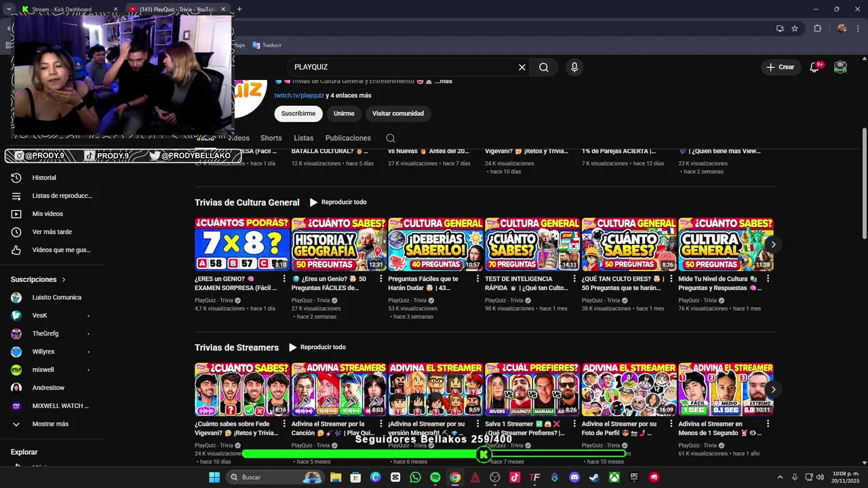Open the twitch.tv/playquiz link

[x=299, y=96]
